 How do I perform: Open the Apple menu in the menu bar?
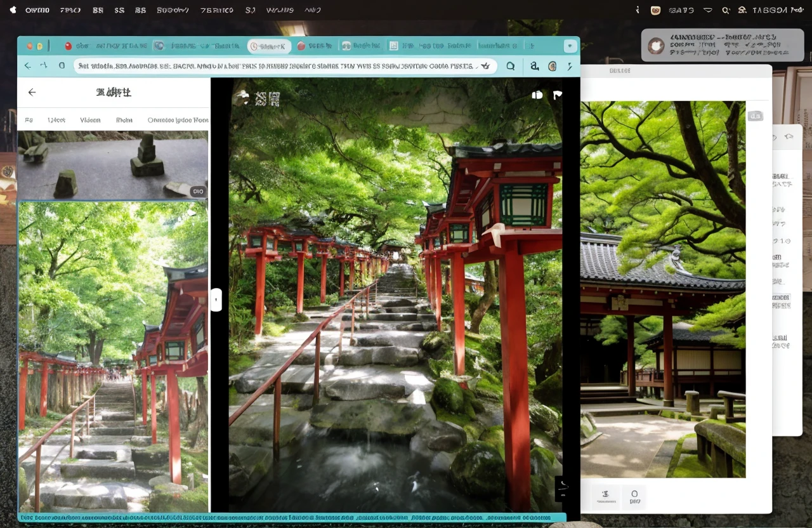12,10
